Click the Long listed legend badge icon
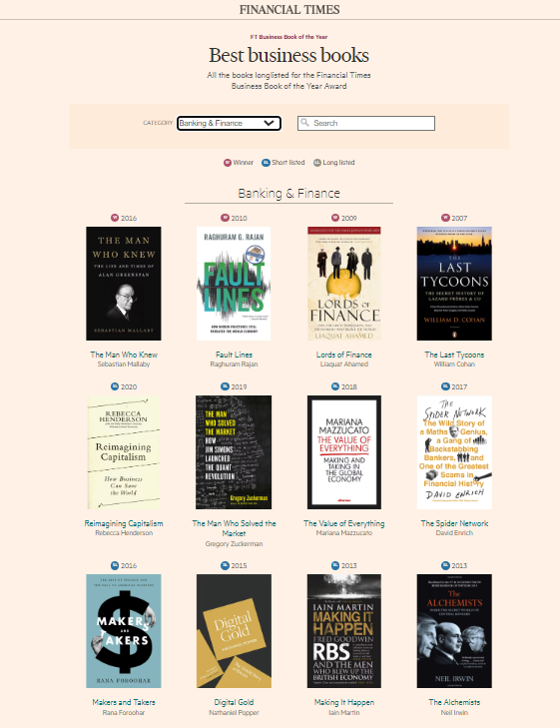Image resolution: width=560 pixels, height=728 pixels. click(316, 163)
